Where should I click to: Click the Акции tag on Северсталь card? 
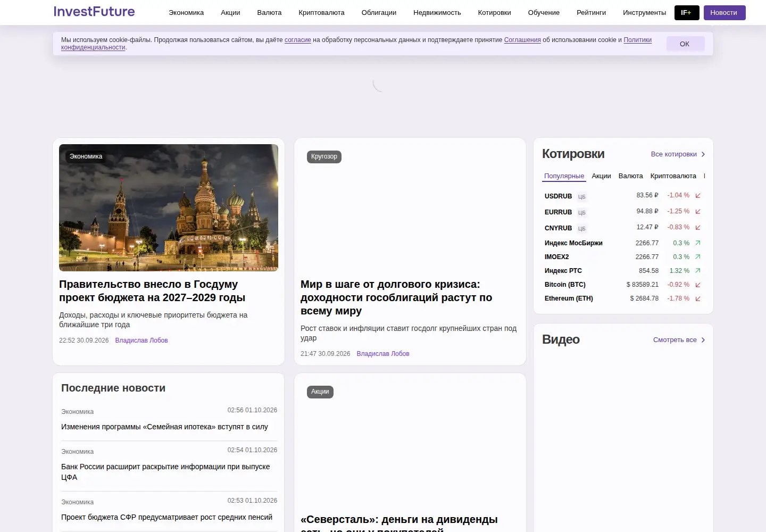tap(320, 392)
